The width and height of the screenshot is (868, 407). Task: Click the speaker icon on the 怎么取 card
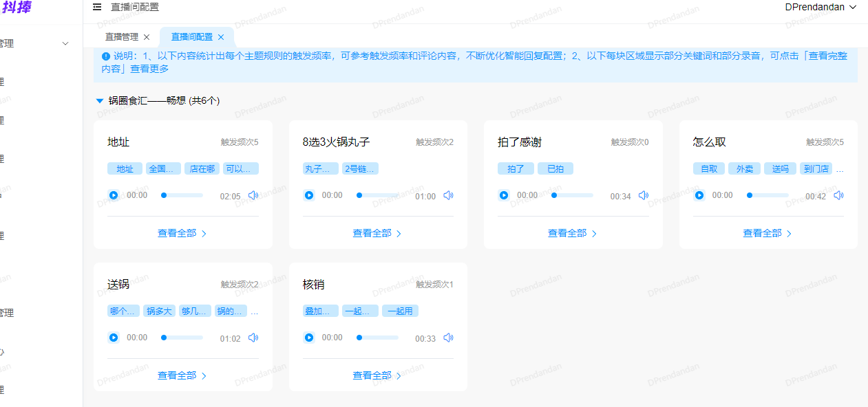point(838,195)
